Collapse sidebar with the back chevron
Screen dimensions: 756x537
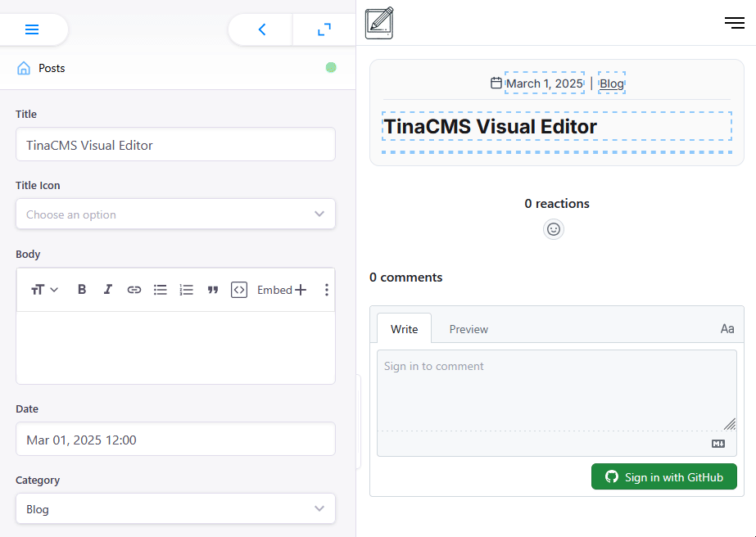(262, 29)
